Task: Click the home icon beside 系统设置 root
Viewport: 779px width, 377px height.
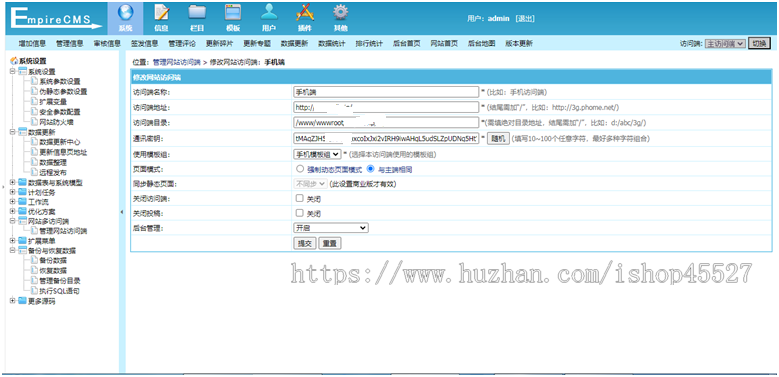Action: coord(14,61)
